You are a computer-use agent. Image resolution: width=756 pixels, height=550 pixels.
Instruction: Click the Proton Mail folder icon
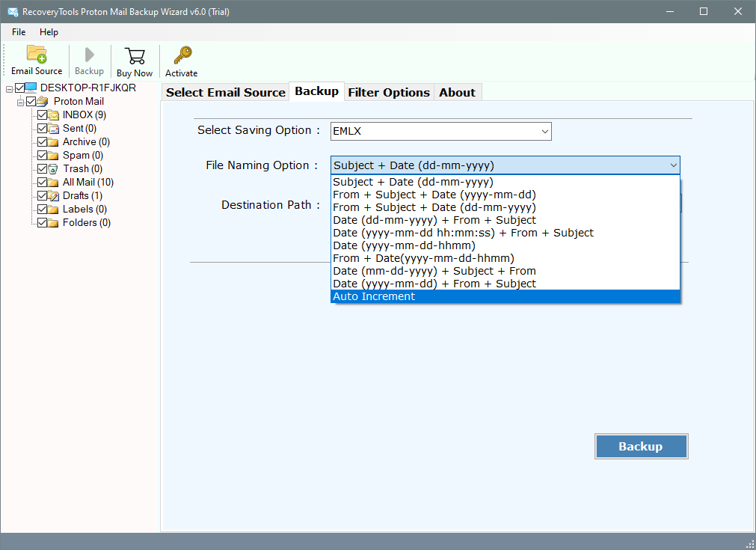tap(43, 101)
